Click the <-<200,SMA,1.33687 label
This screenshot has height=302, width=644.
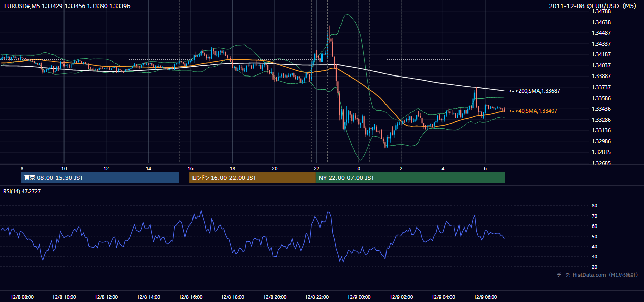(534, 91)
